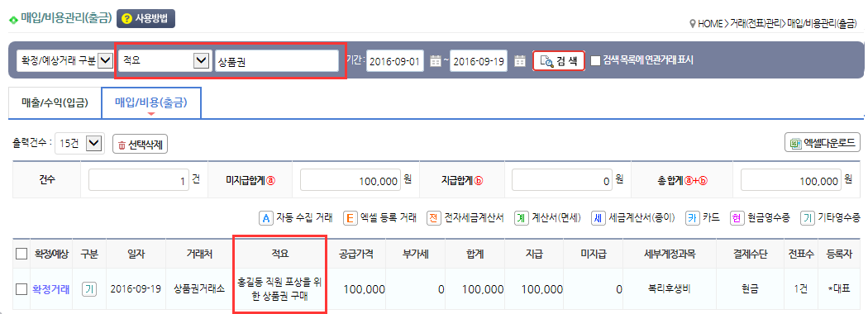Click the *대표 registrant cell
868x314 pixels.
(x=838, y=289)
